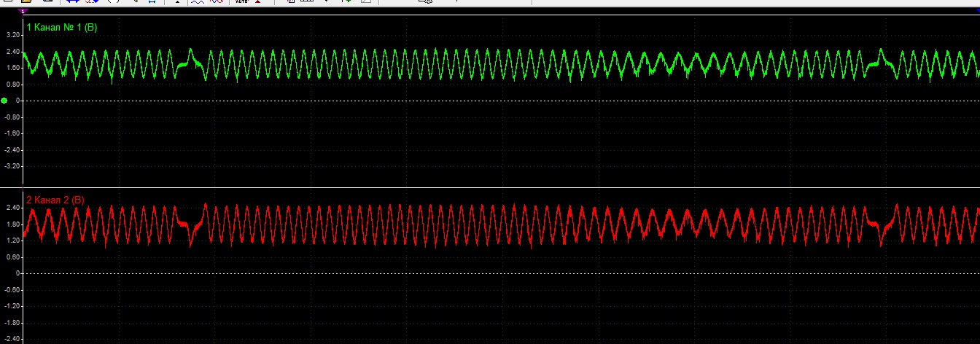Click the 1.20 value on channel 2 axis
This screenshot has width=980, height=344.
[12, 241]
